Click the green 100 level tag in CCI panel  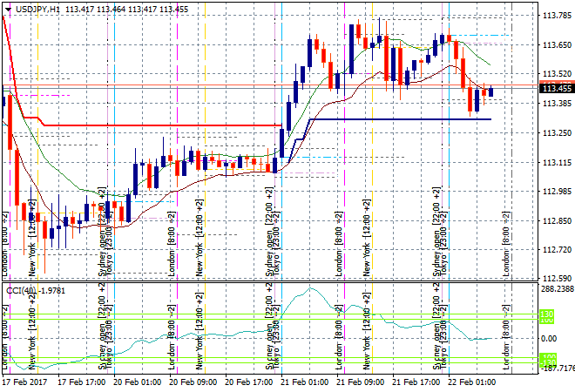click(546, 315)
